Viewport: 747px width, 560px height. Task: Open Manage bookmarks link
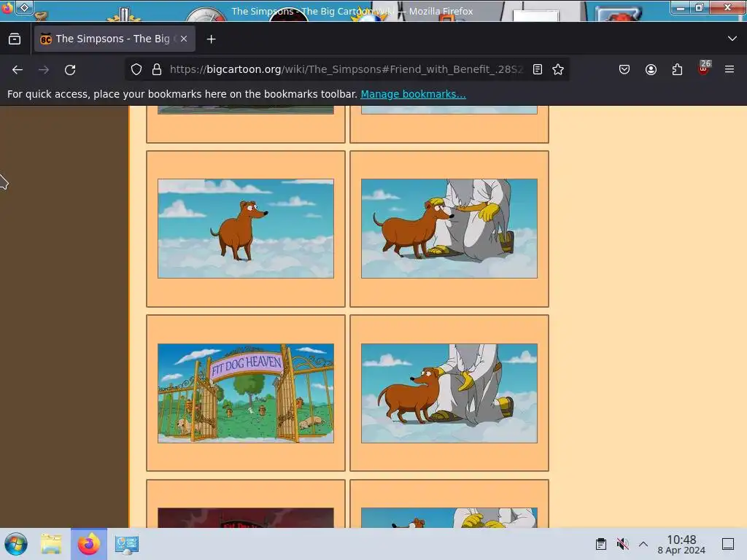413,94
